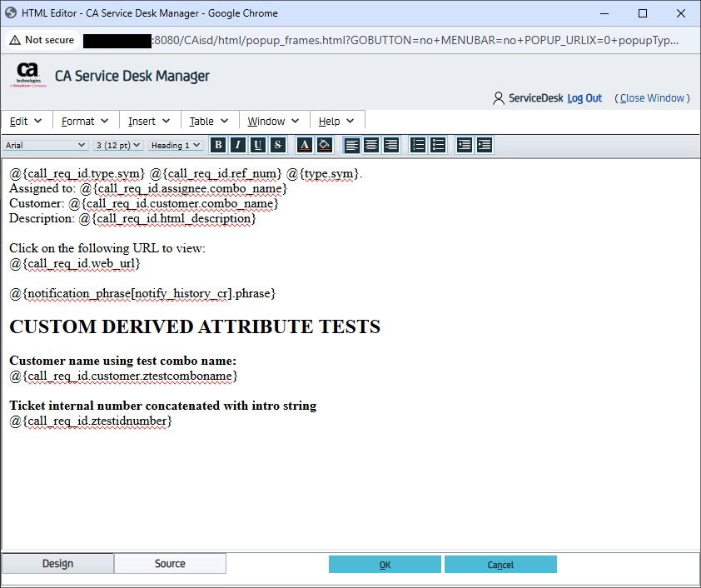Toggle Bold formatting button
Screen dimensions: 701x588
pos(218,145)
